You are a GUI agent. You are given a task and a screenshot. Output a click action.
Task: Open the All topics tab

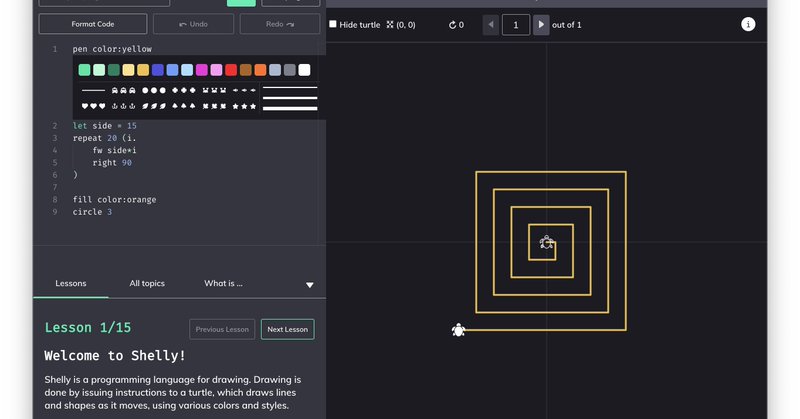147,283
